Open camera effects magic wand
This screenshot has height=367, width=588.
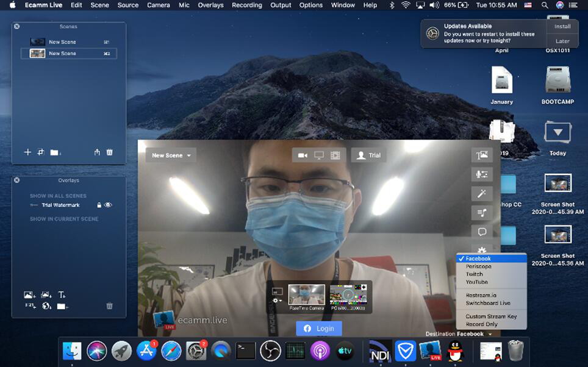click(x=482, y=193)
